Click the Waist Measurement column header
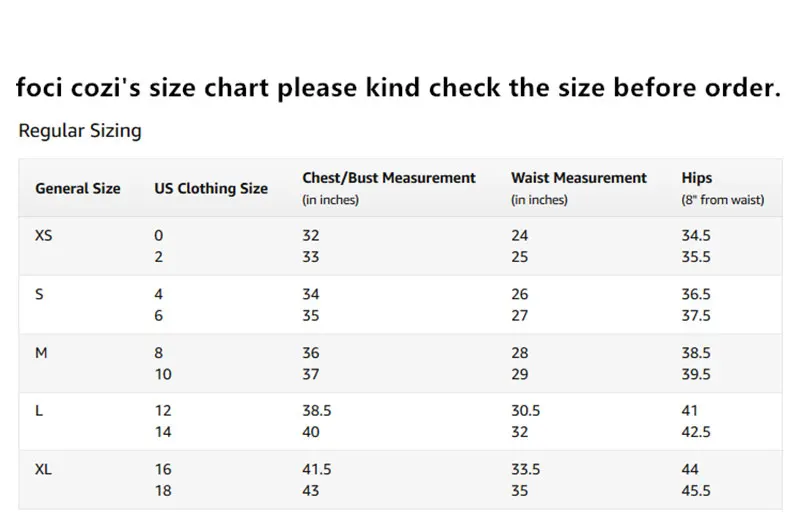Viewport: 800px width, 532px height. point(579,178)
